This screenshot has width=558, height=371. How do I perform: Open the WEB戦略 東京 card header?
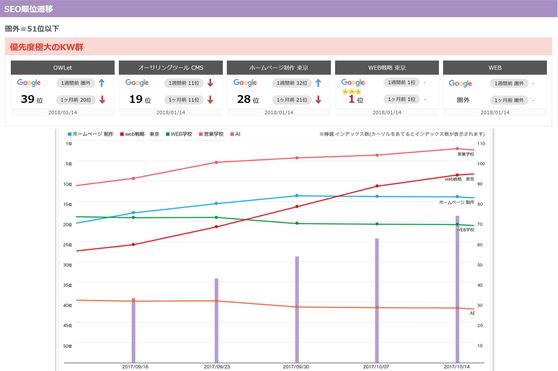pos(387,68)
